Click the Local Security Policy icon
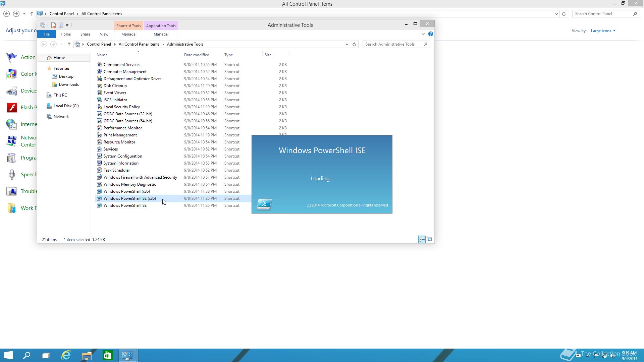The width and height of the screenshot is (644, 362). [x=99, y=107]
